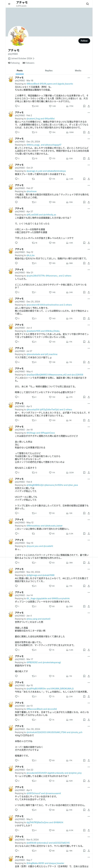Click the Follow button on the profile

(x=84, y=41)
